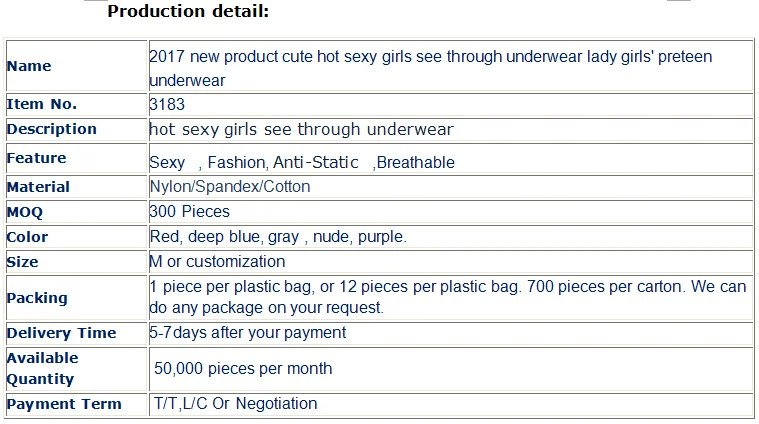The height and width of the screenshot is (424, 759).
Task: Select the "Material" label cell
Action: (39, 187)
